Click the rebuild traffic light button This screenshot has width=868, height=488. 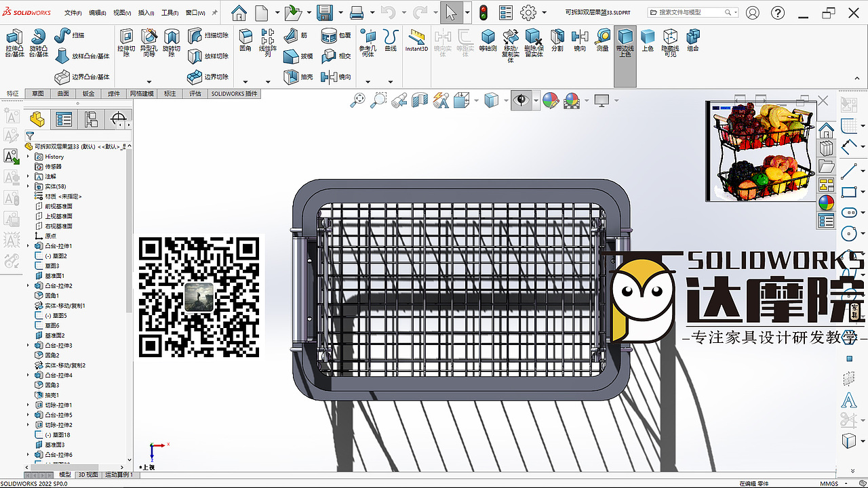(484, 12)
